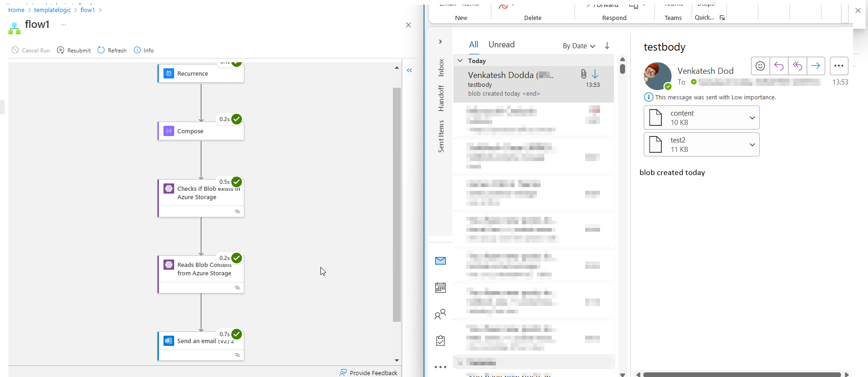
Task: React with emoji to the message
Action: tap(760, 66)
